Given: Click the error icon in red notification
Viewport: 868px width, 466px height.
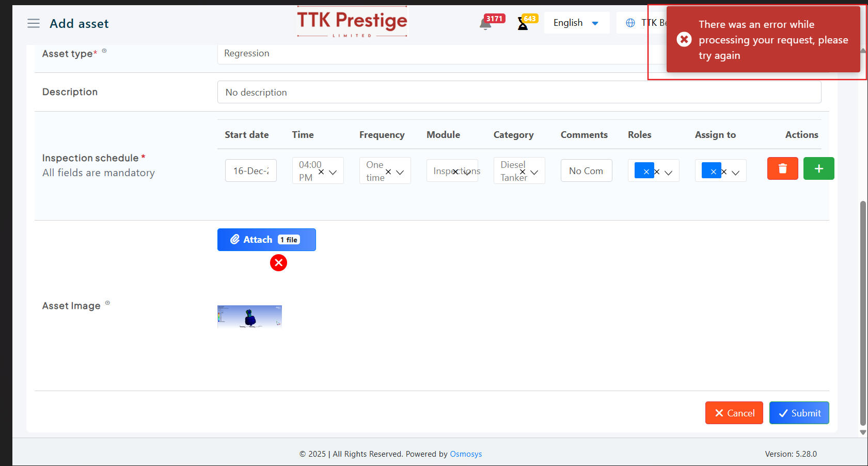Looking at the screenshot, I should [684, 39].
